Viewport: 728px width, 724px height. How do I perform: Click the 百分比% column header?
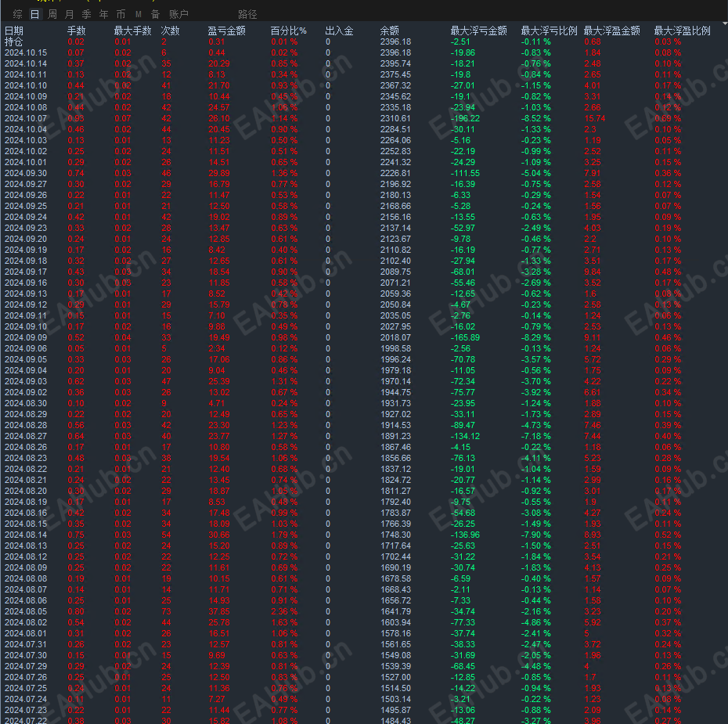coord(289,31)
